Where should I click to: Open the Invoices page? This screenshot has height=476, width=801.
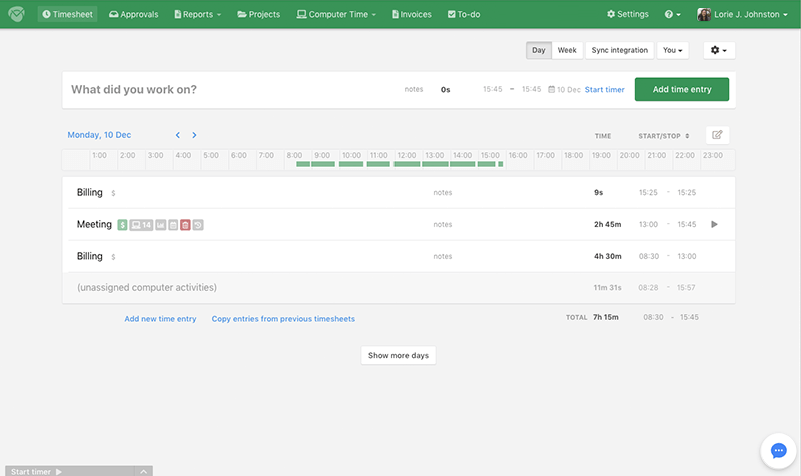pyautogui.click(x=412, y=14)
